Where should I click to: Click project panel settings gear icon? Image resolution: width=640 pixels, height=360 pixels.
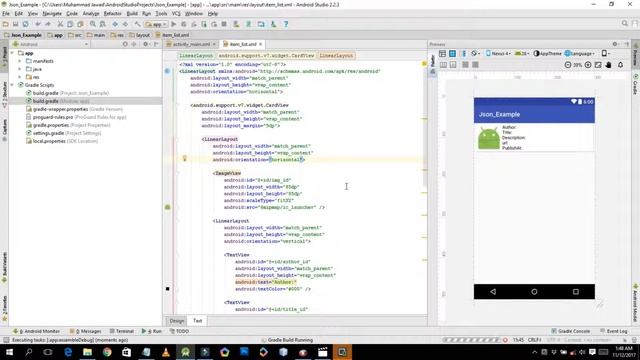(146, 44)
